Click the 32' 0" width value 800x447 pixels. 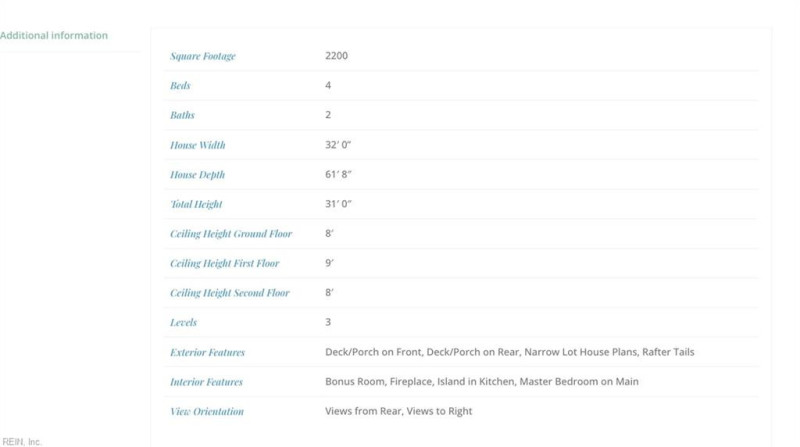[x=338, y=145]
